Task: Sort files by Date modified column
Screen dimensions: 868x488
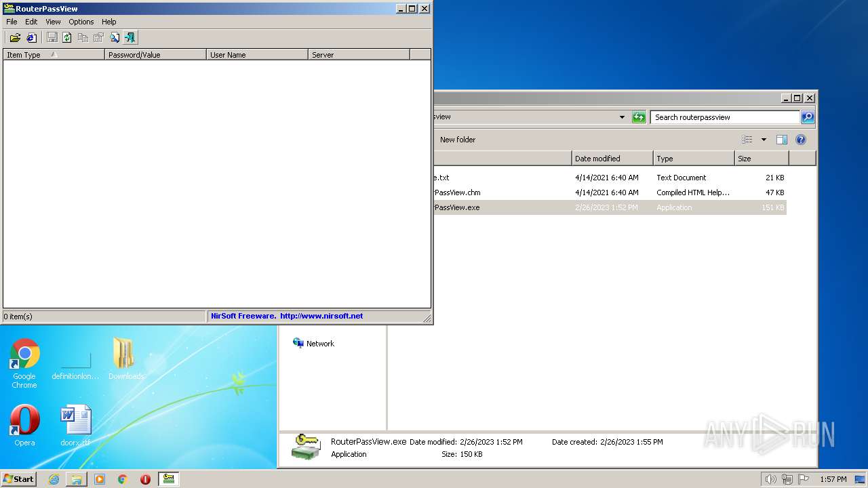Action: click(612, 159)
